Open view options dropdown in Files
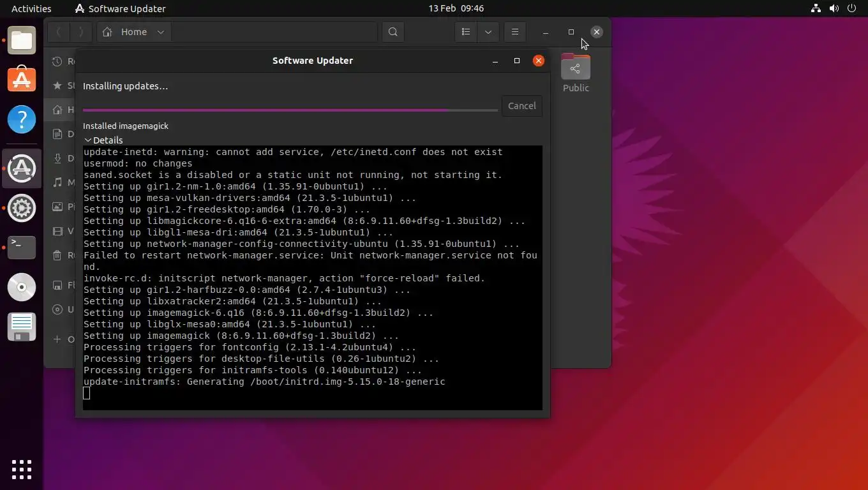Viewport: 868px width, 490px height. pos(488,32)
